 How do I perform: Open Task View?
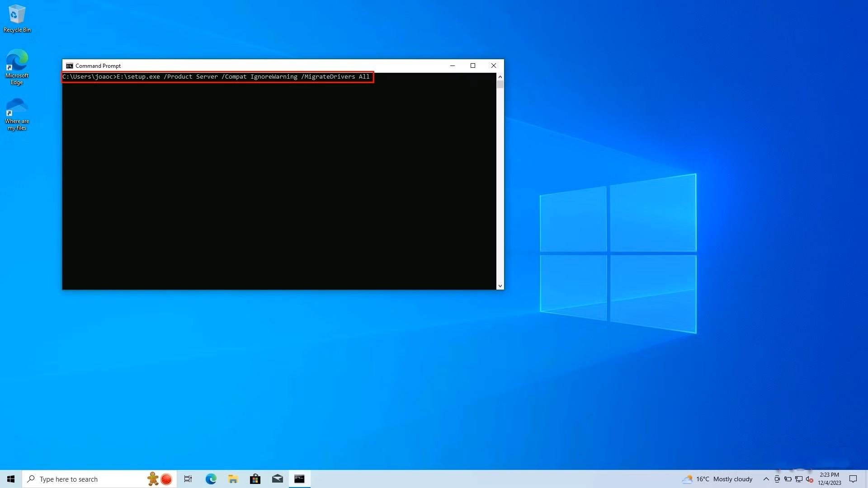[x=188, y=479]
